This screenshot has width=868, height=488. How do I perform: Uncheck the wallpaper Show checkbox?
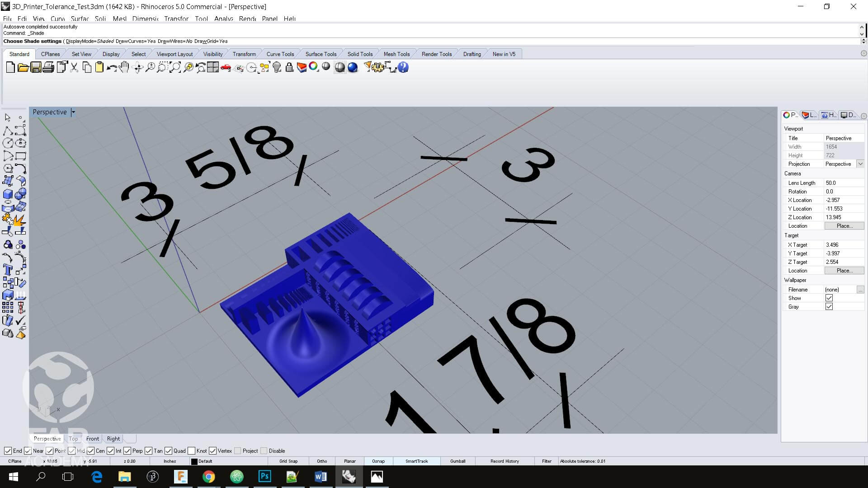pyautogui.click(x=829, y=298)
